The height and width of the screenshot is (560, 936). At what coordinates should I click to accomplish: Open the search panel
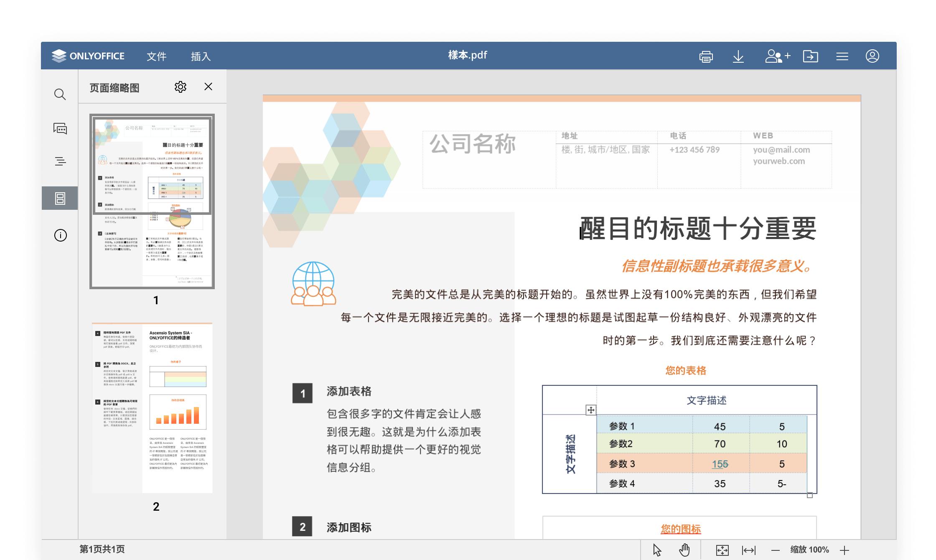coord(60,94)
